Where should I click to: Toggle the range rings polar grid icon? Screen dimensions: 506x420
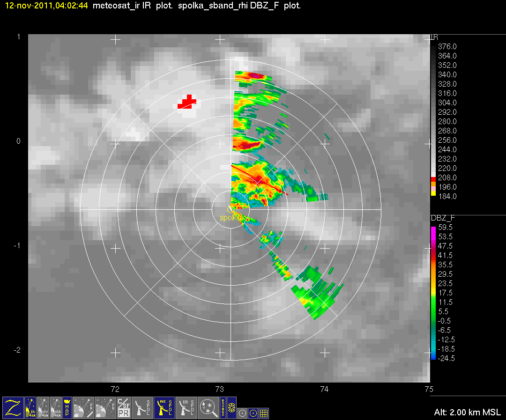point(232,408)
